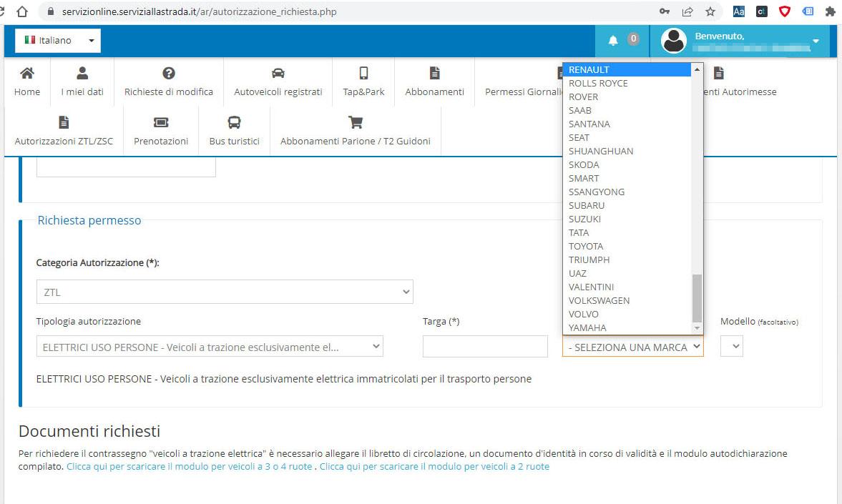Select SAAB in the brand list
The image size is (842, 504).
pos(627,110)
